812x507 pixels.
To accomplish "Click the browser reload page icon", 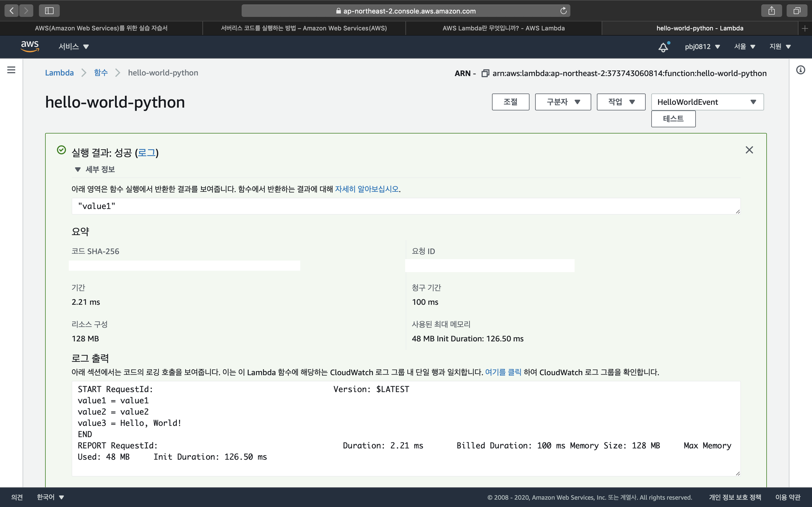I will (x=563, y=11).
